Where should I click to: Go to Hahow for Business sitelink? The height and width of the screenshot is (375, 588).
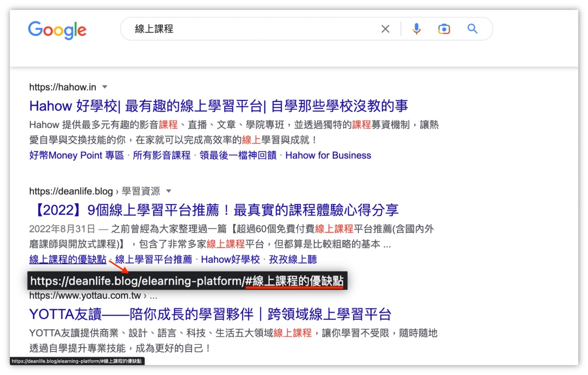[328, 155]
